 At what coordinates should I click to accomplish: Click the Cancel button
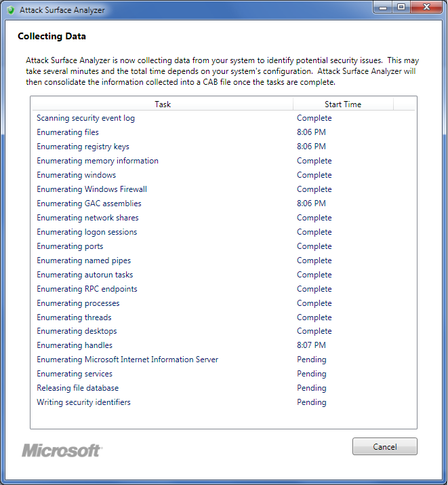pyautogui.click(x=385, y=446)
